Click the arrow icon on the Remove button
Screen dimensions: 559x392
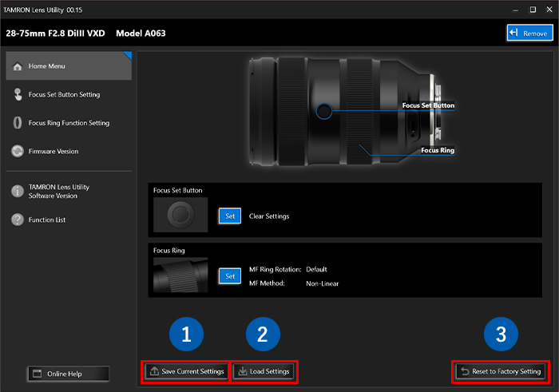[513, 33]
